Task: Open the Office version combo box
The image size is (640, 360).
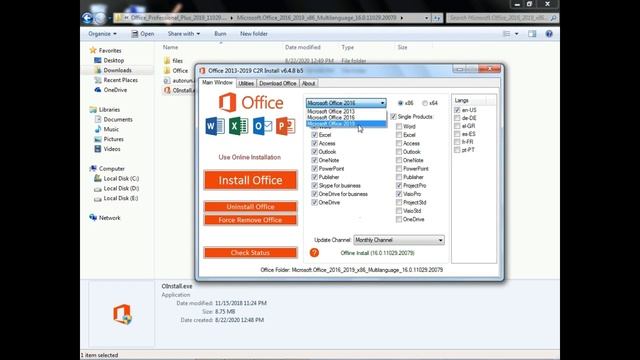Action: pos(346,103)
